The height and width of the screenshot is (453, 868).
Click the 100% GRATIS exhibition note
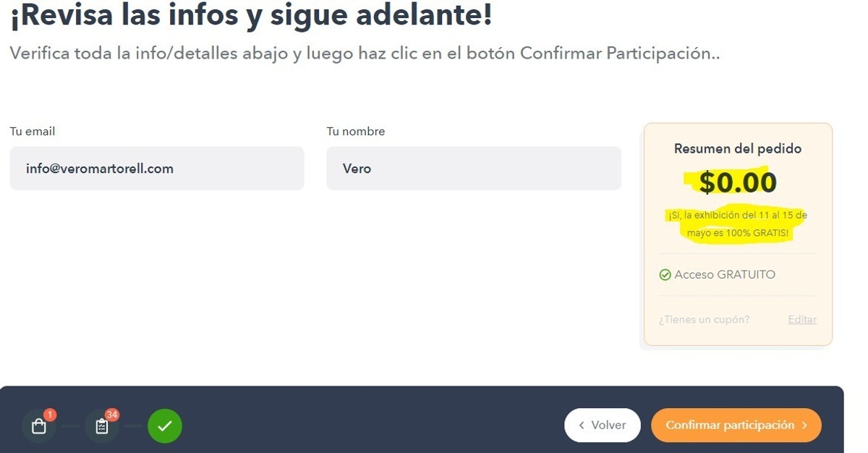pyautogui.click(x=738, y=224)
